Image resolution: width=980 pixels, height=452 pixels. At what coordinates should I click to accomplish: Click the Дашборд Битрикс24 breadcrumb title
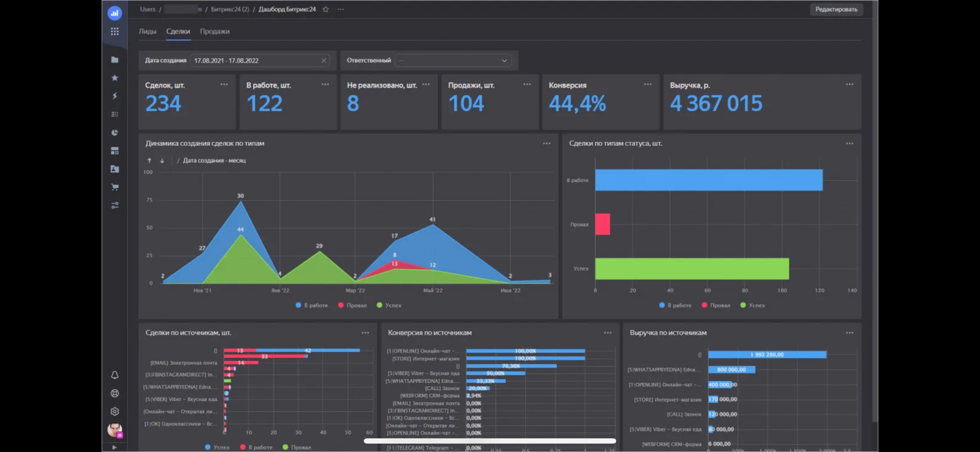287,9
